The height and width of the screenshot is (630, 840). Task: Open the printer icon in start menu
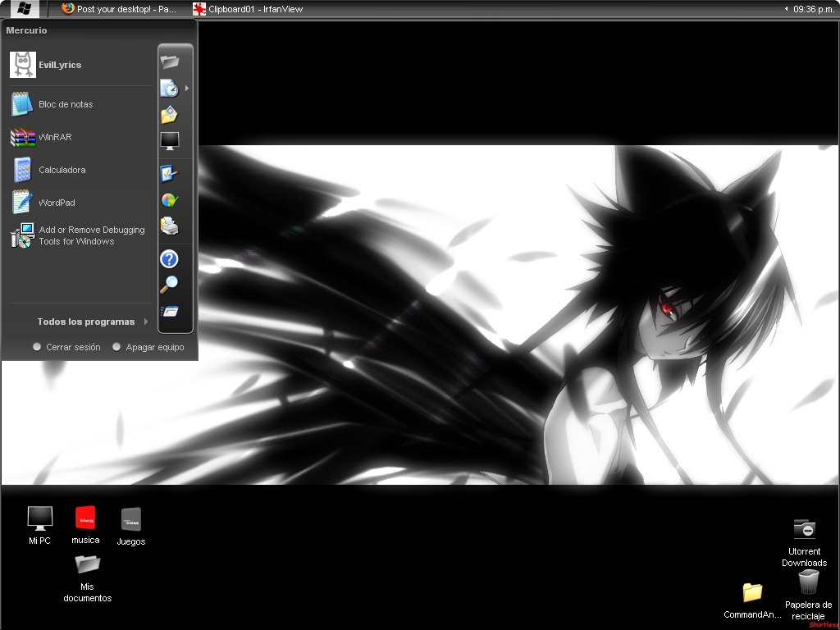point(169,226)
